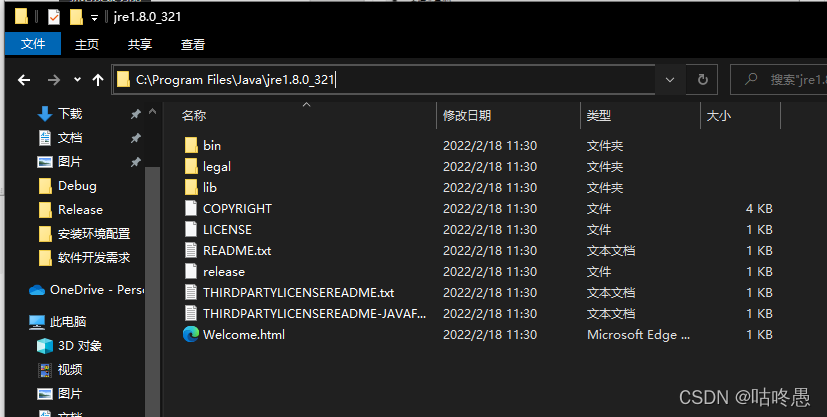This screenshot has width=827, height=417.
Task: Open 下载 in quick access
Action: point(70,113)
